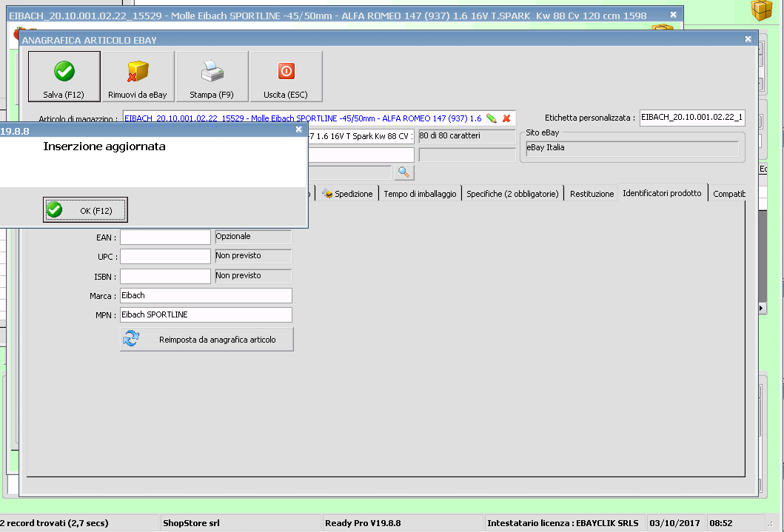Click 'Intestatario licenza : EBAYCLIK SRLS' text

click(x=563, y=523)
